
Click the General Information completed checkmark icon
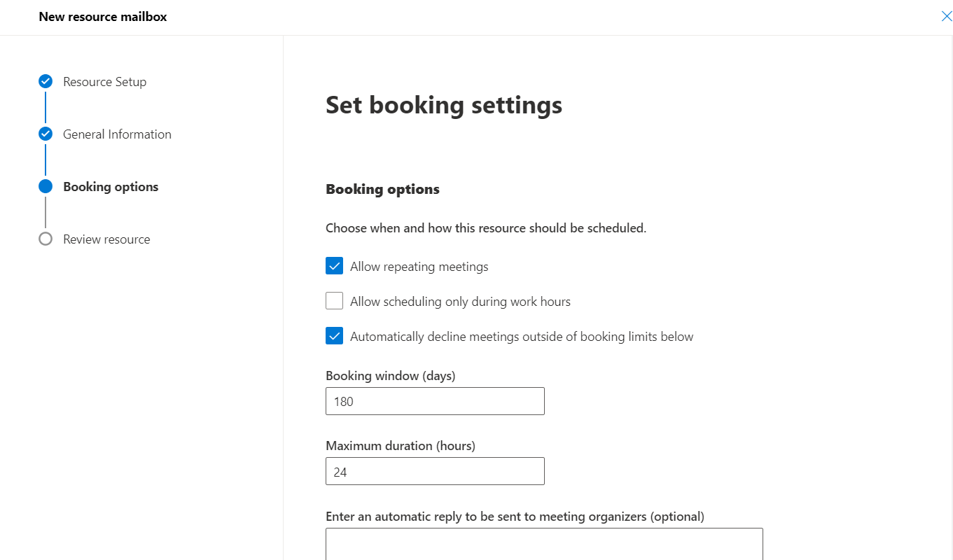click(x=46, y=134)
